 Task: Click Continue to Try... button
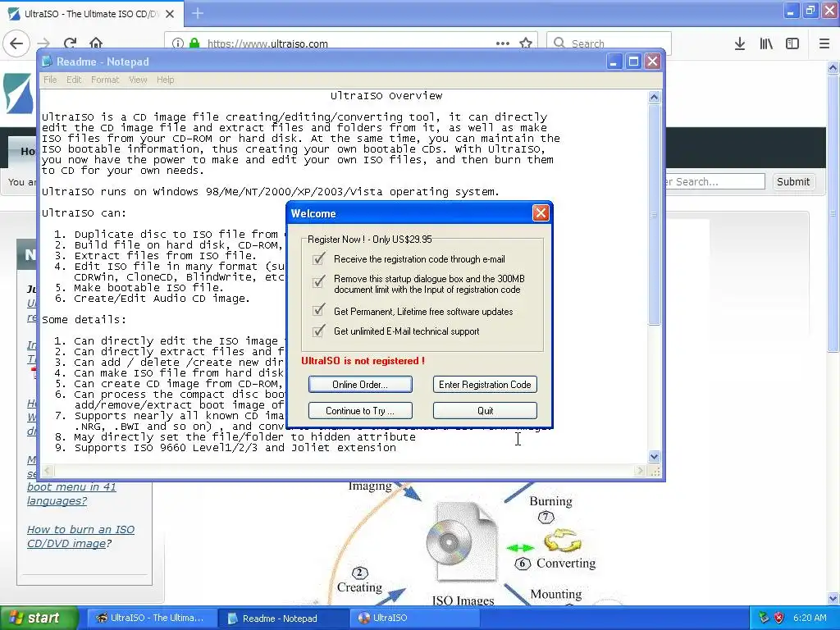pos(360,410)
